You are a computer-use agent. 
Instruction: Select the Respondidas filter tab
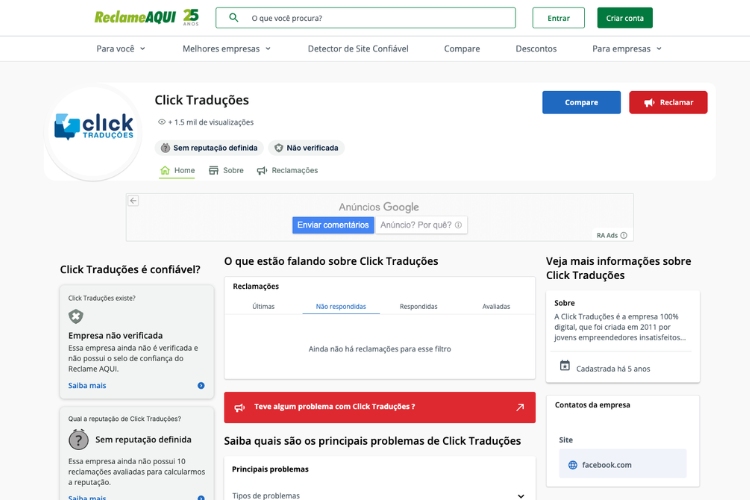coord(419,306)
